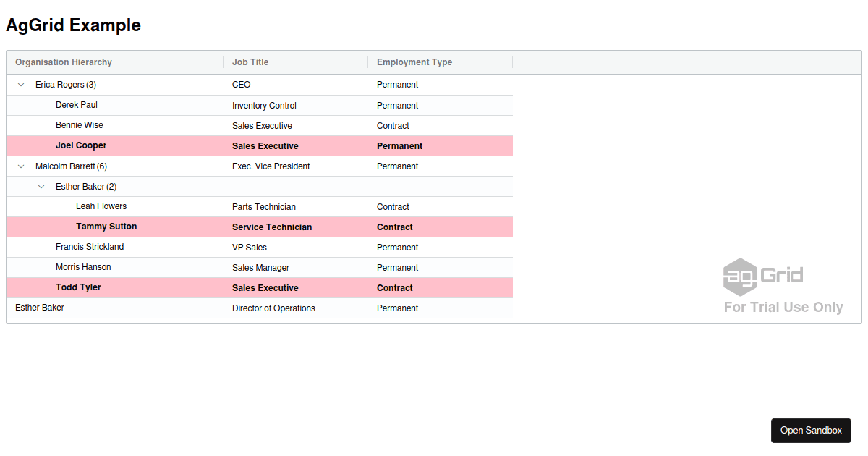Click Leah Flowers' Parts Technician cell
This screenshot has width=868, height=456.
coord(264,206)
